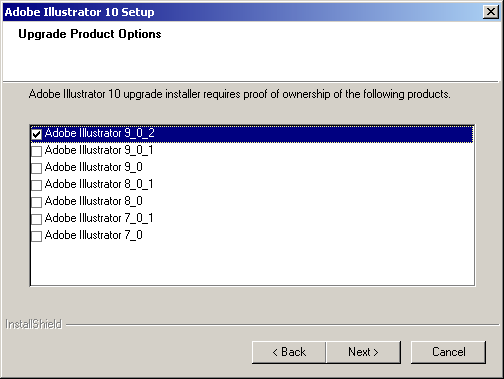The image size is (504, 379).
Task: Click the Next button
Action: pos(363,352)
